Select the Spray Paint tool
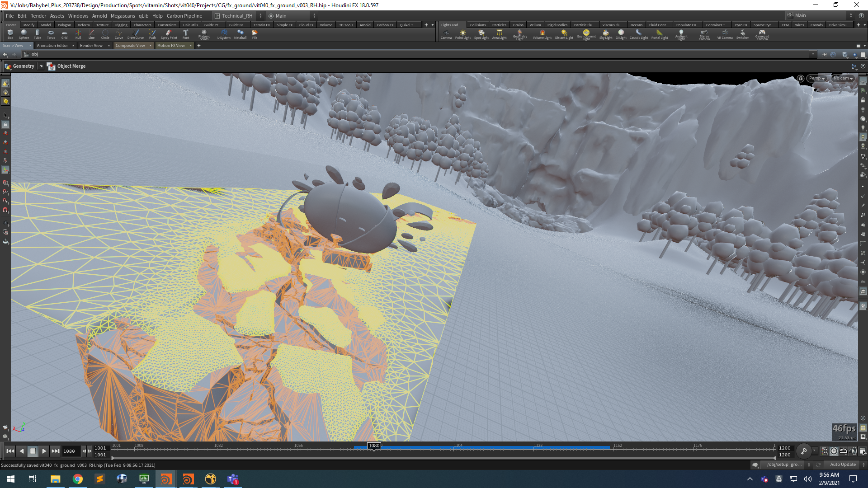The width and height of the screenshot is (868, 488). click(x=169, y=34)
